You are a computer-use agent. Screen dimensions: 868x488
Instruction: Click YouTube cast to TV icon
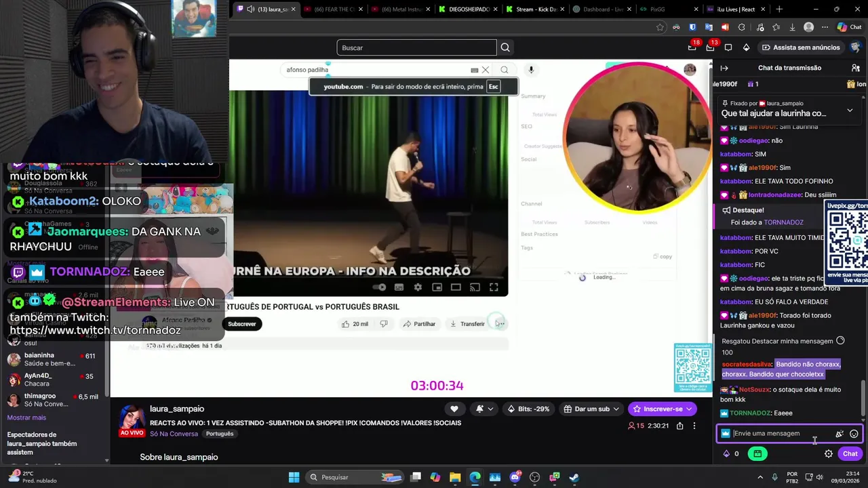click(x=475, y=287)
